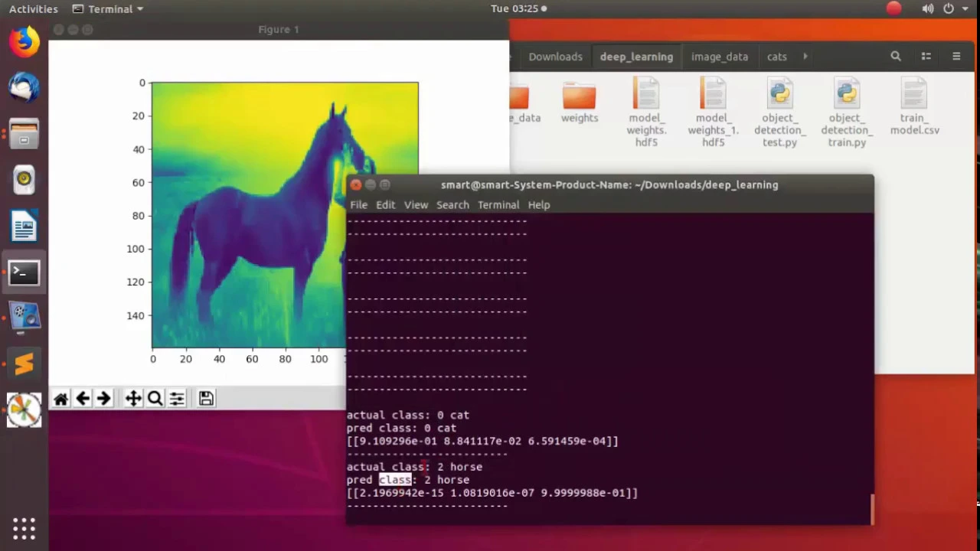The height and width of the screenshot is (551, 980).
Task: Open the terminal File menu
Action: 358,204
